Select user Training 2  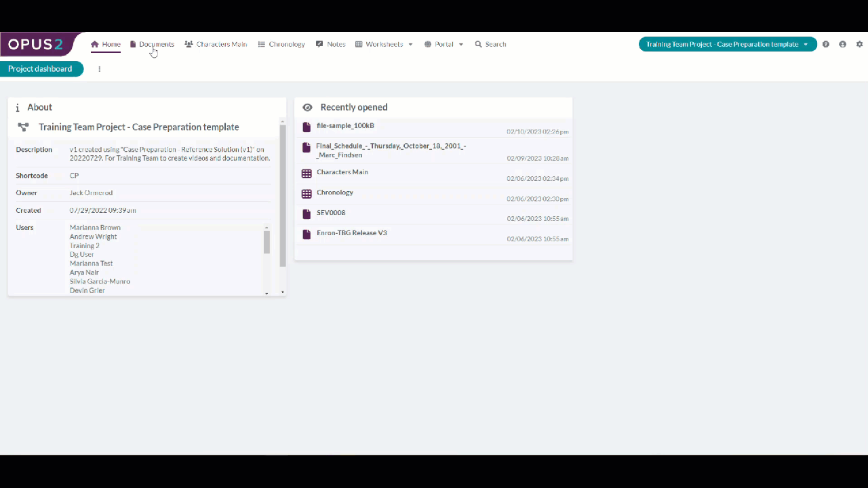click(x=85, y=245)
